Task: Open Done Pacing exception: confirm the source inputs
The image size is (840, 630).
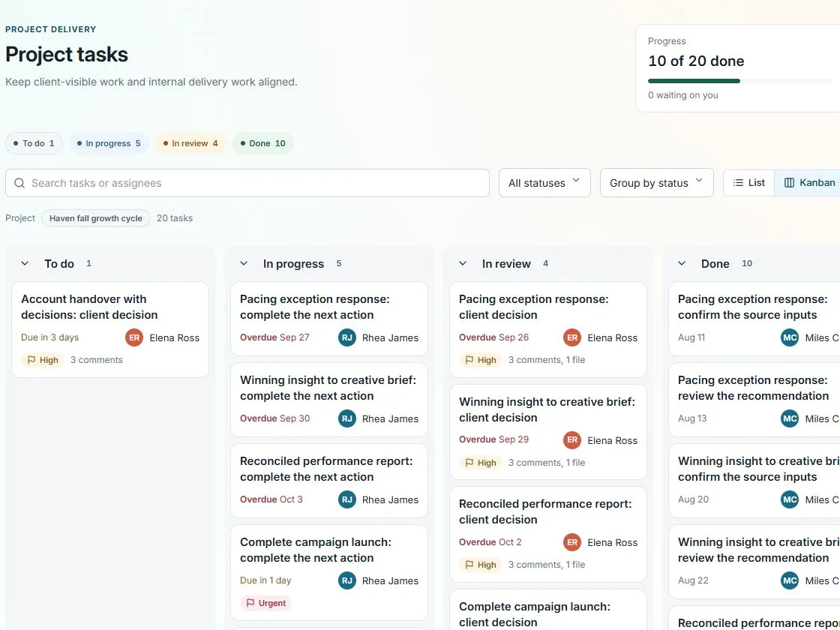Action: click(754, 318)
